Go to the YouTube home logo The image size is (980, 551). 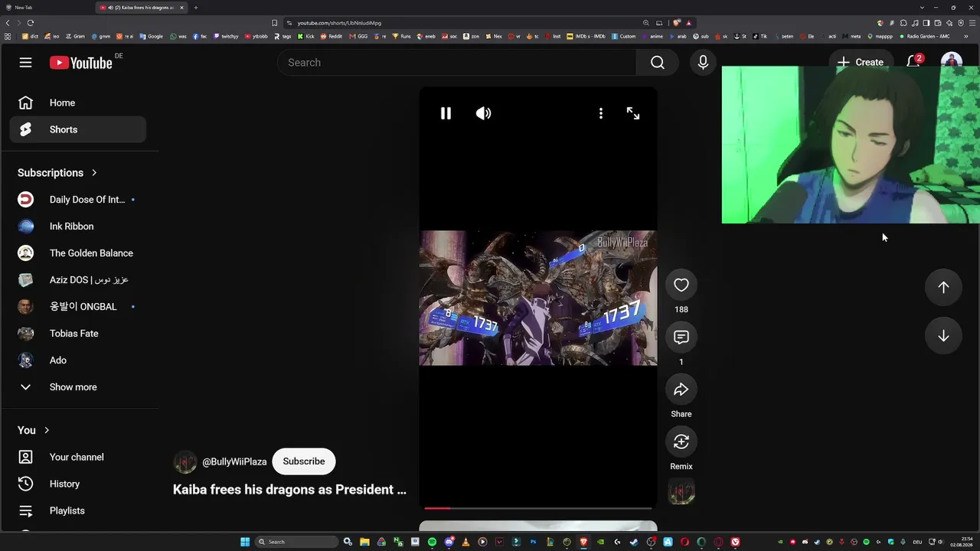click(81, 63)
